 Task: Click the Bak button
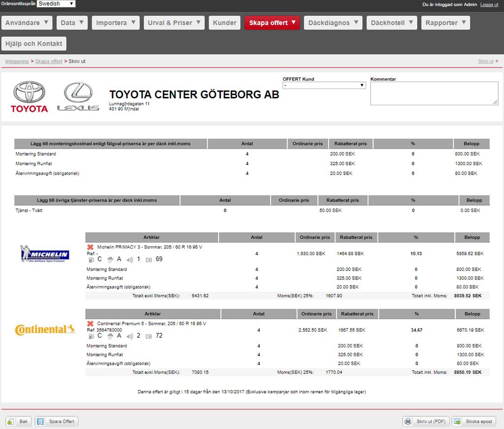pos(18,421)
